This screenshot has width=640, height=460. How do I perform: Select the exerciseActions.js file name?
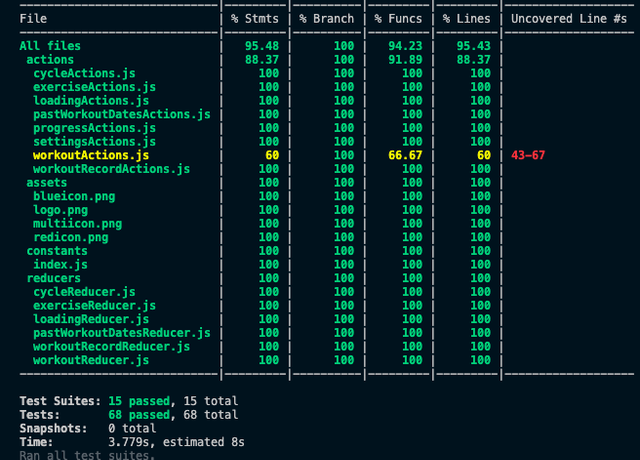pos(94,87)
